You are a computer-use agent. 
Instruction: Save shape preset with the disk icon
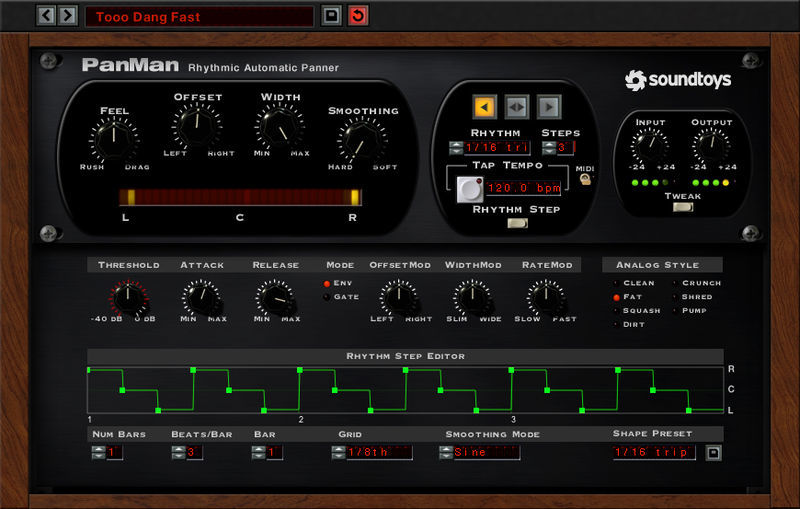click(x=713, y=453)
